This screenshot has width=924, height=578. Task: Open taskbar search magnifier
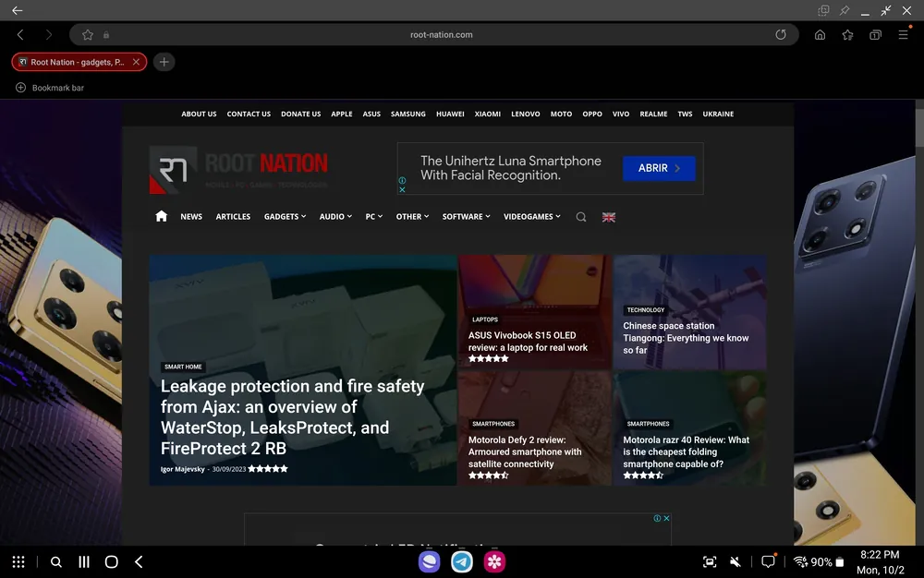[x=56, y=562]
